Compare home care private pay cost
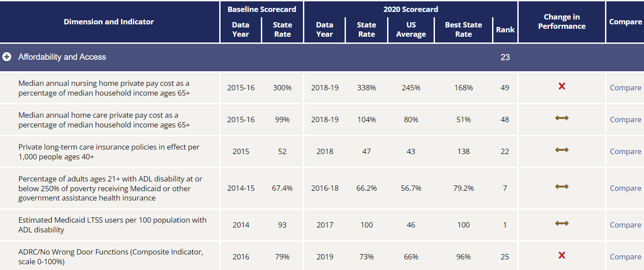This screenshot has height=270, width=644. point(625,120)
